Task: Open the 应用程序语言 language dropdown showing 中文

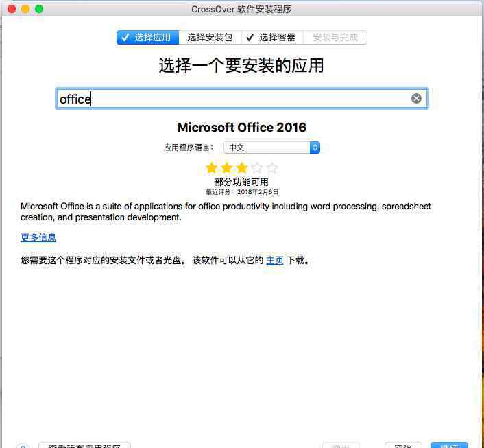Action: [x=271, y=148]
